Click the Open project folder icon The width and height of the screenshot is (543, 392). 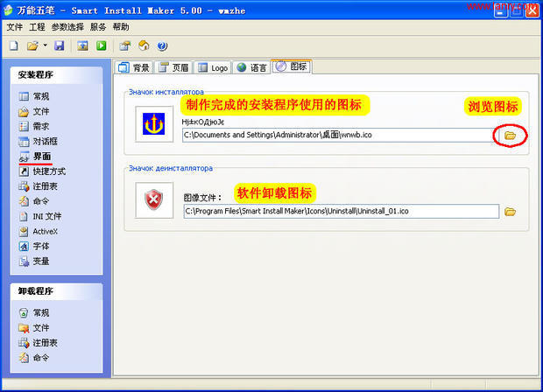pos(32,45)
